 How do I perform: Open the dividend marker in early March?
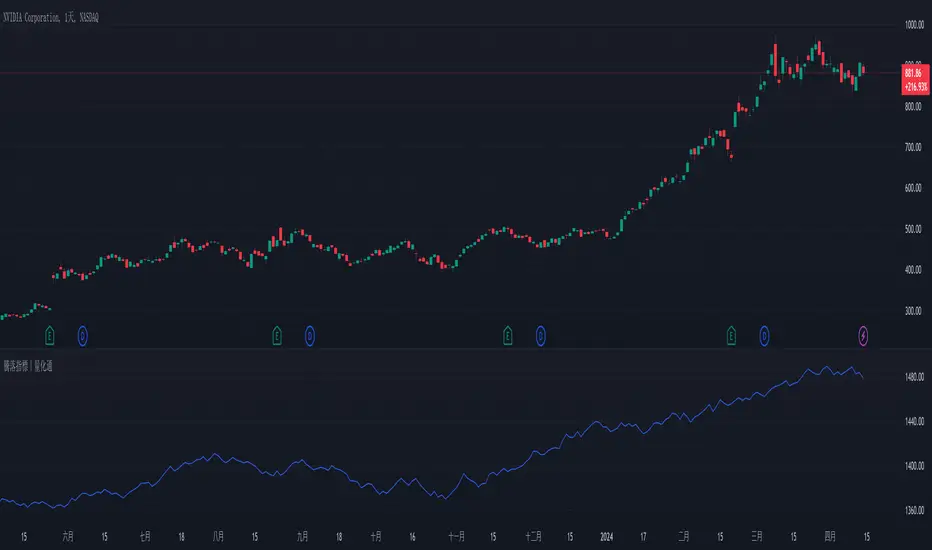(764, 336)
